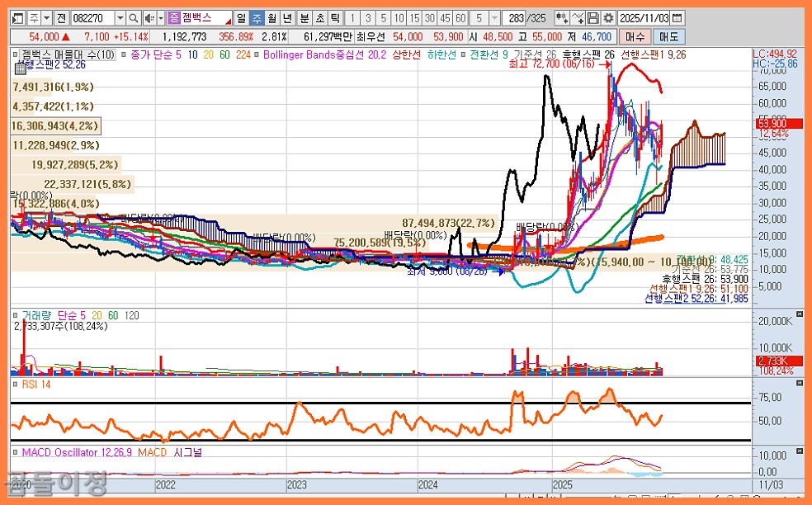The height and width of the screenshot is (505, 812).
Task: Click the purple 증 badge icon
Action: click(x=173, y=18)
